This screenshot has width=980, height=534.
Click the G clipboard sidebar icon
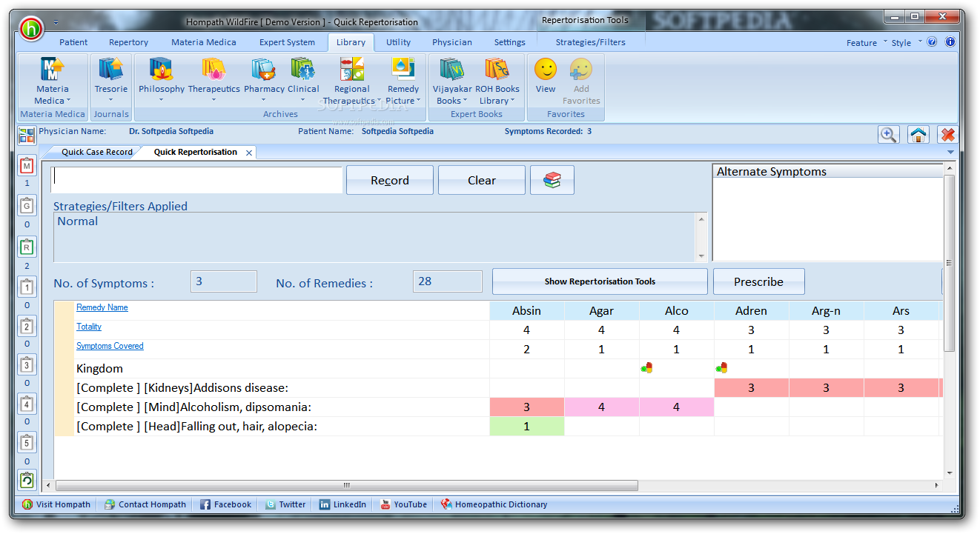pyautogui.click(x=27, y=206)
